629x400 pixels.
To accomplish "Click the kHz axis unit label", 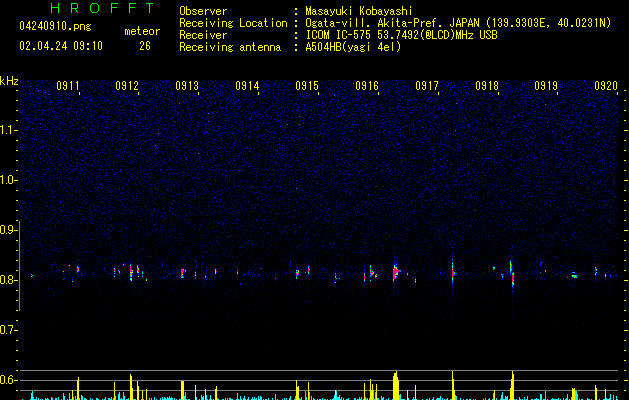I will (9, 81).
